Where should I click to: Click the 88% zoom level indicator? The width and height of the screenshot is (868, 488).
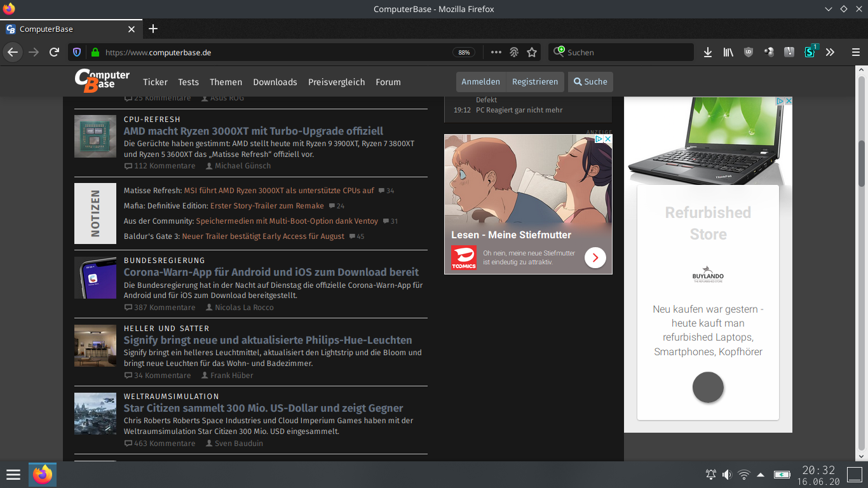pyautogui.click(x=465, y=53)
